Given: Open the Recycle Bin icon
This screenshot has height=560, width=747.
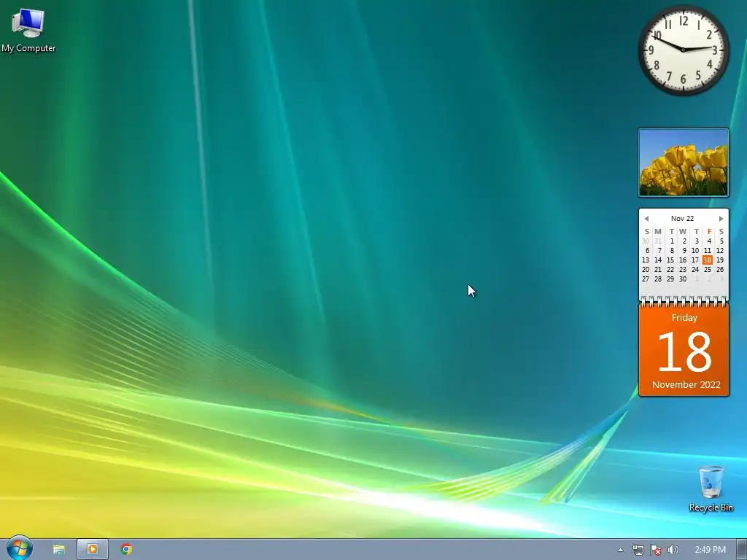Looking at the screenshot, I should (711, 489).
